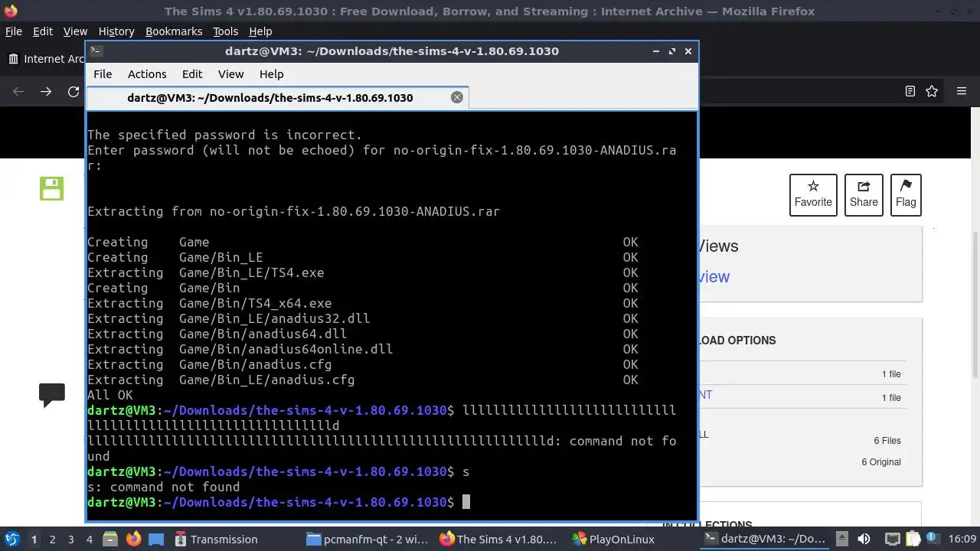980x551 pixels.
Task: Minimize the terminal window
Action: coord(655,51)
